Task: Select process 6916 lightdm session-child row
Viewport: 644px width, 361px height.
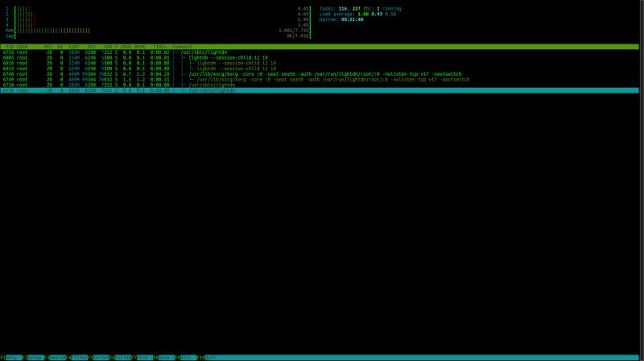Action: pyautogui.click(x=320, y=64)
